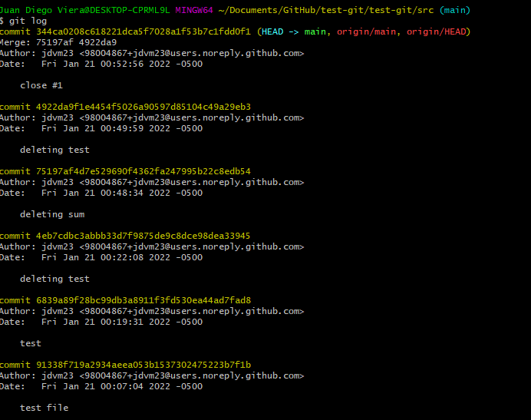Image resolution: width=531 pixels, height=420 pixels.
Task: Click the 'test file' commit message
Action: coord(44,408)
